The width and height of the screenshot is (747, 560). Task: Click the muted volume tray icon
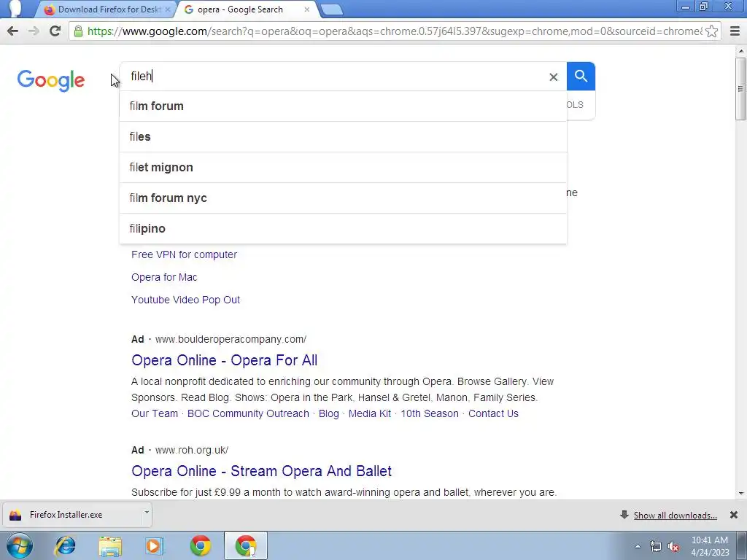point(673,547)
